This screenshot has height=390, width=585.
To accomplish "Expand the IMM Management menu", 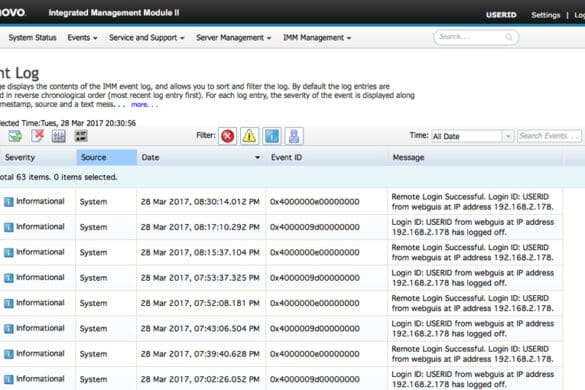I will 317,38.
